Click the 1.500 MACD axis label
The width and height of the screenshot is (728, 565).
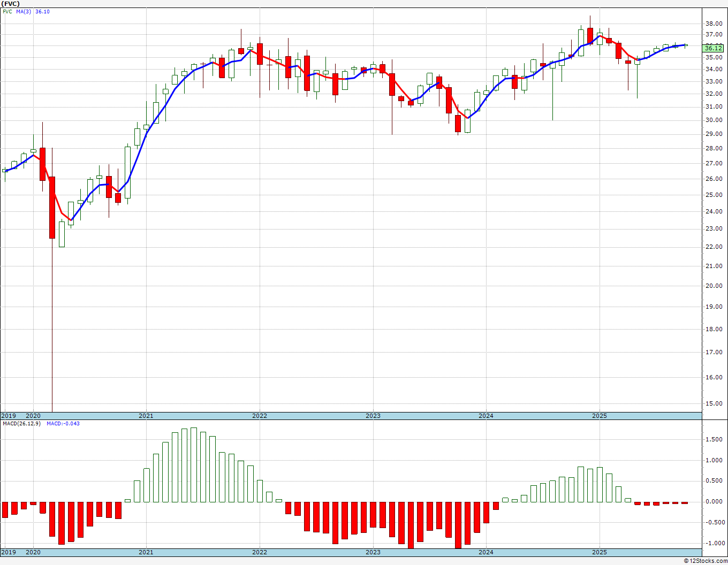(715, 439)
